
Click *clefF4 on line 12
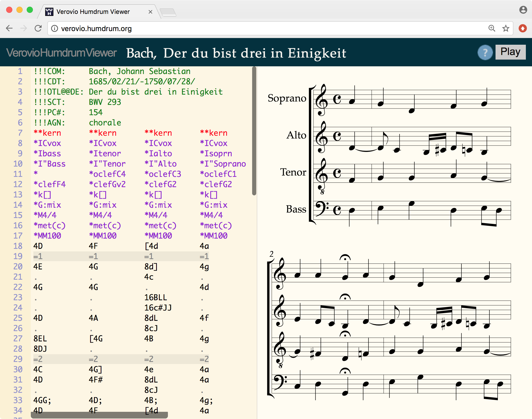click(50, 184)
